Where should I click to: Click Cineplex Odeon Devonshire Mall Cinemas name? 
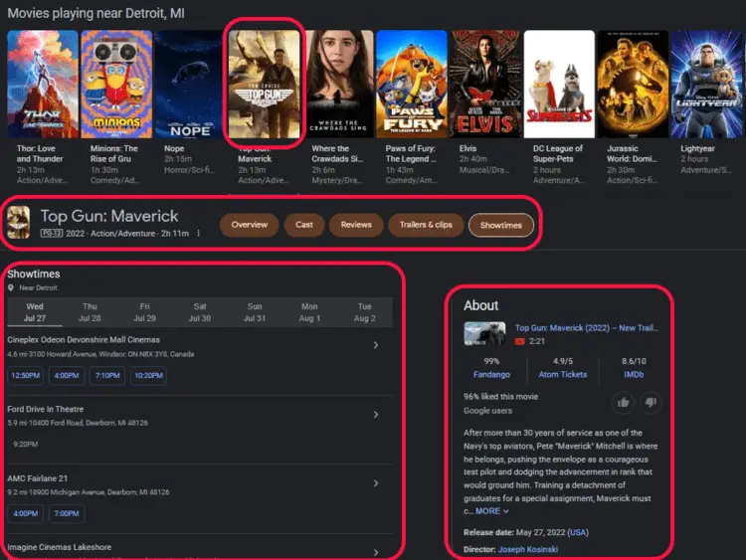[84, 340]
